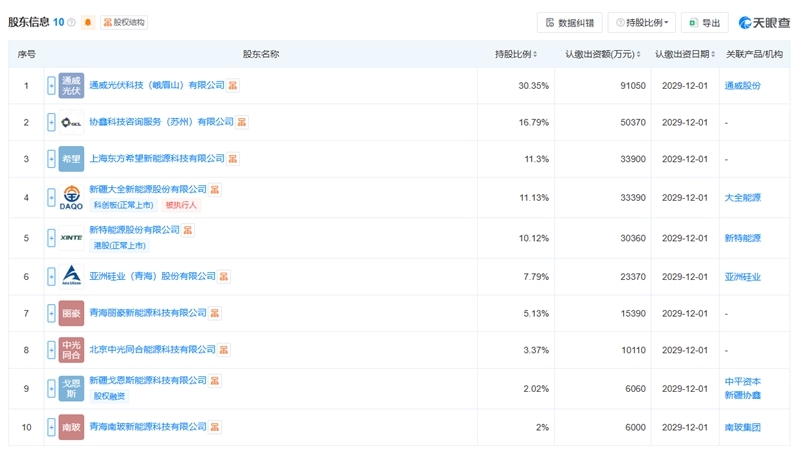Click equity structure icon beside 亚洲硅业（青海）股份有限公司
800x451 pixels.
[x=224, y=276]
